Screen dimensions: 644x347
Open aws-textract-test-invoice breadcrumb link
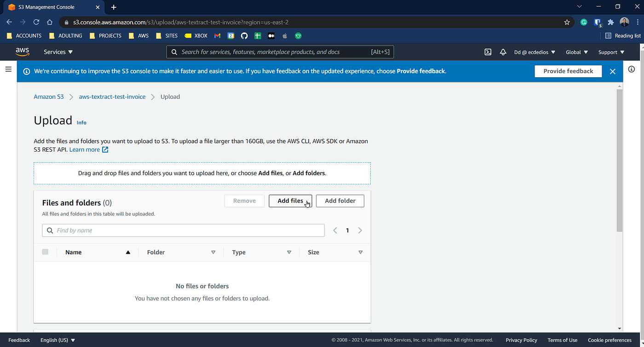point(112,97)
